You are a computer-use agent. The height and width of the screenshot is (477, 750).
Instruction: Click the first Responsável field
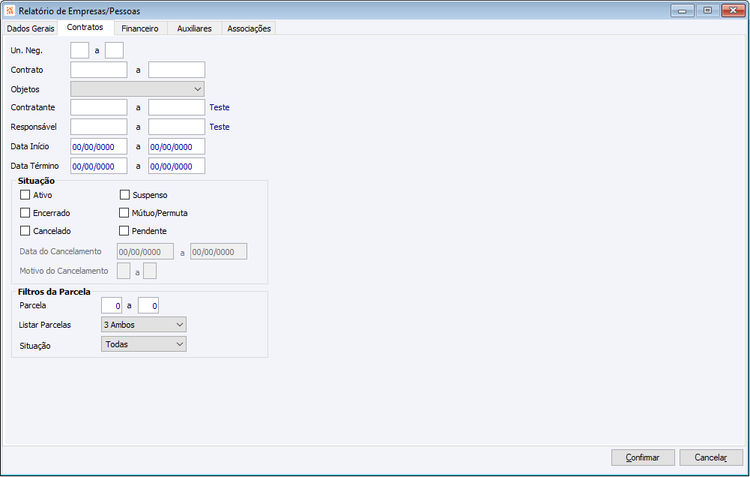pyautogui.click(x=99, y=127)
